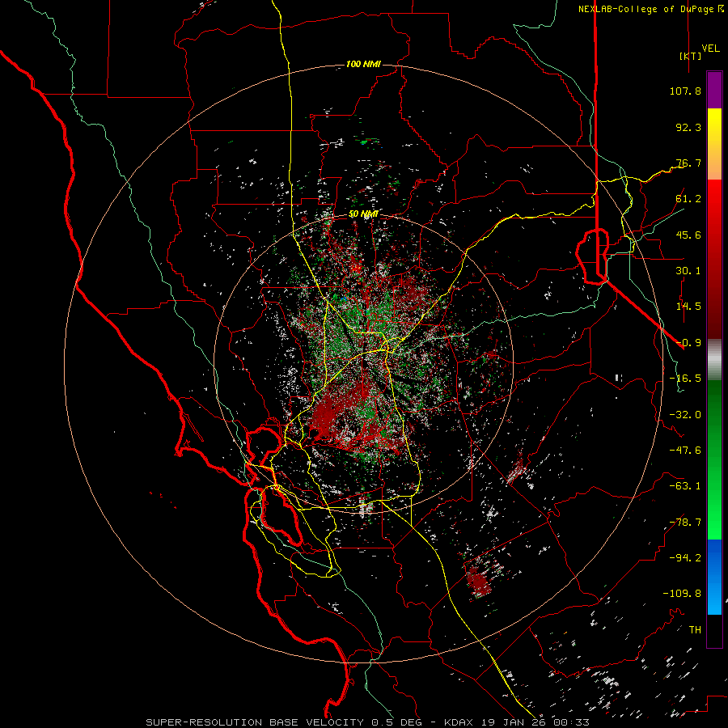Viewport: 728px width, 728px height.
Task: Pick the light blue color bar segment
Action: point(714,597)
